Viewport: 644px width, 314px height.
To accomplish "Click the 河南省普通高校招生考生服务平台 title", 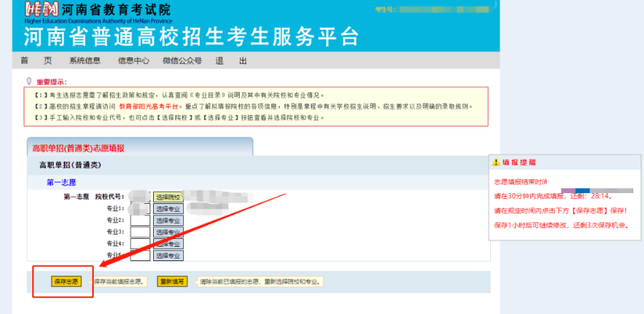I will click(x=192, y=37).
